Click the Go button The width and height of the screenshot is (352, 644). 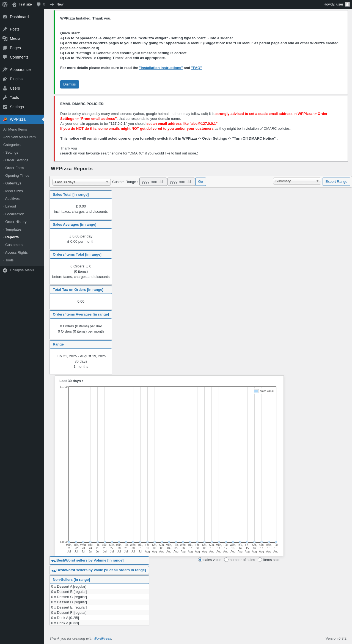(x=200, y=182)
